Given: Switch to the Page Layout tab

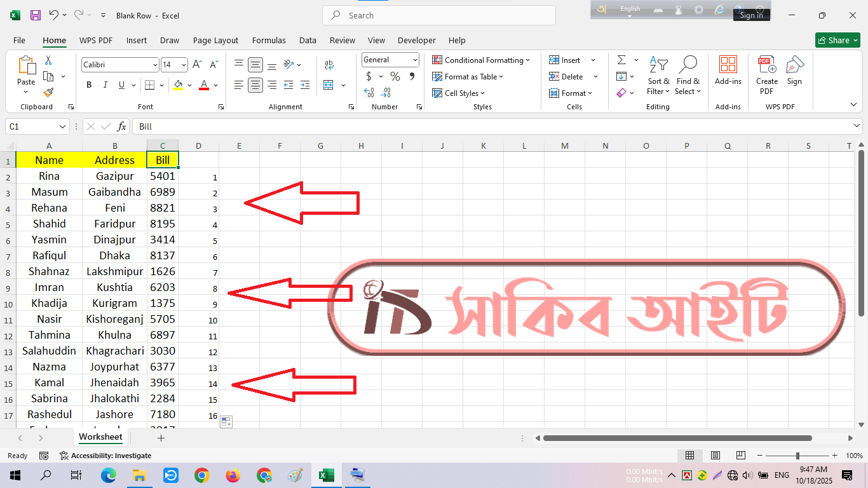Looking at the screenshot, I should [215, 40].
